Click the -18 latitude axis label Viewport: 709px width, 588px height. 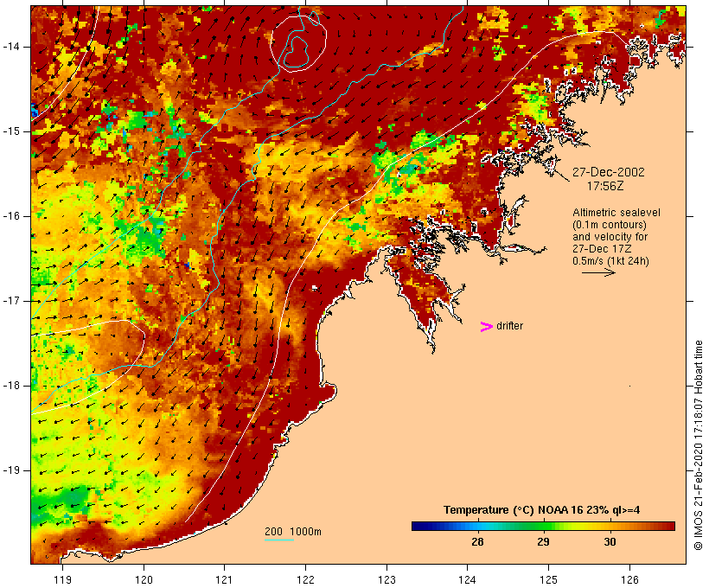coord(10,386)
